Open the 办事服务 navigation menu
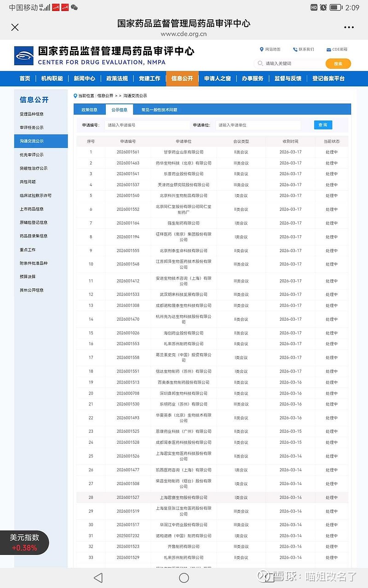 [x=253, y=79]
